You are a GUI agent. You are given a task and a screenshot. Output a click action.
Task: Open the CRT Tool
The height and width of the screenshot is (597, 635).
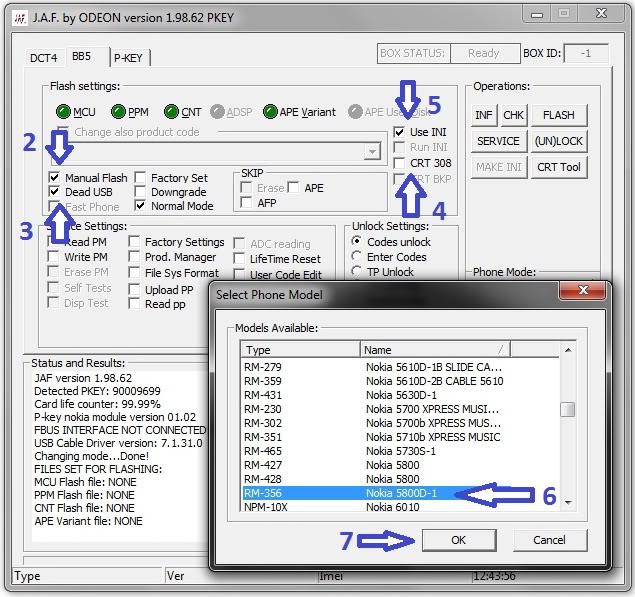(x=559, y=167)
